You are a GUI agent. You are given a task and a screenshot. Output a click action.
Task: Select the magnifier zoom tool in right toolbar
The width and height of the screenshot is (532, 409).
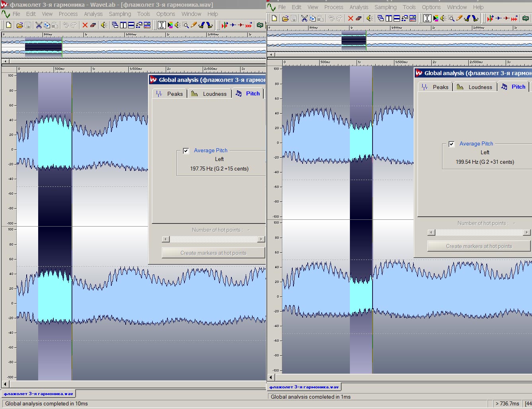451,18
